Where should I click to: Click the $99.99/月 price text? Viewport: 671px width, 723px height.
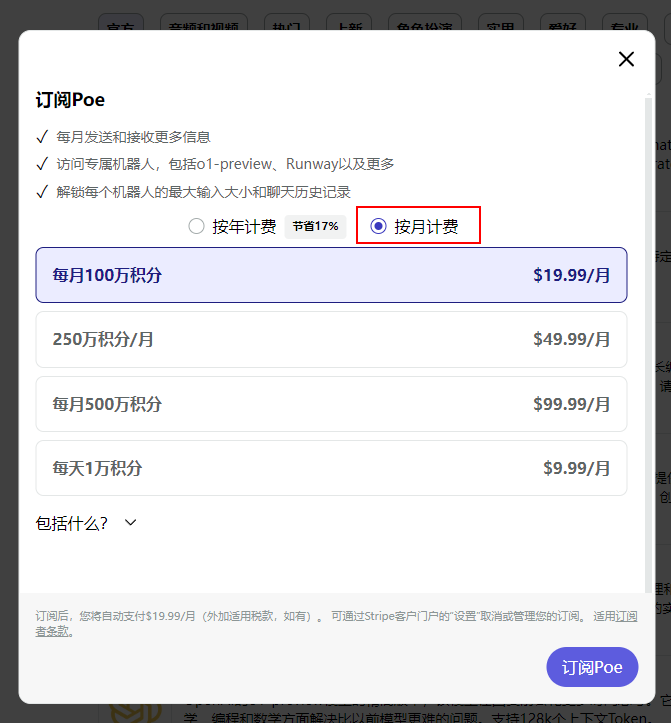tap(571, 404)
